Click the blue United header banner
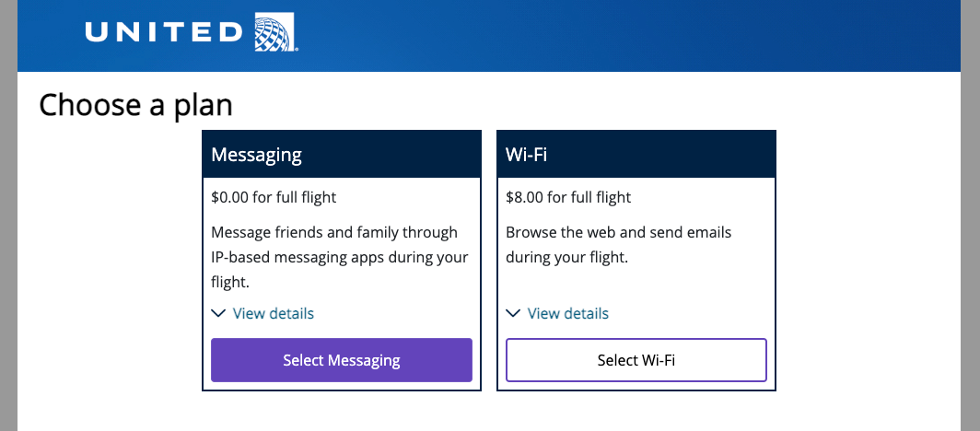The height and width of the screenshot is (431, 980). point(599,35)
